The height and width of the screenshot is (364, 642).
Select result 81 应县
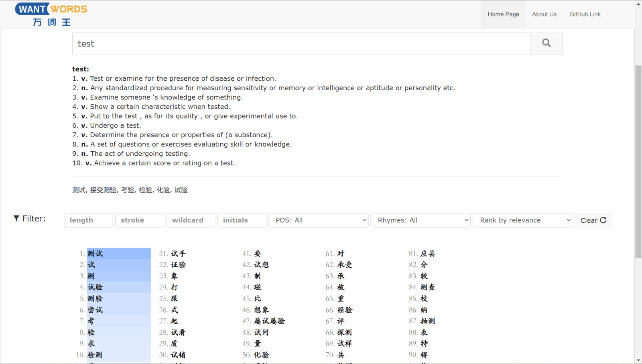pos(428,254)
